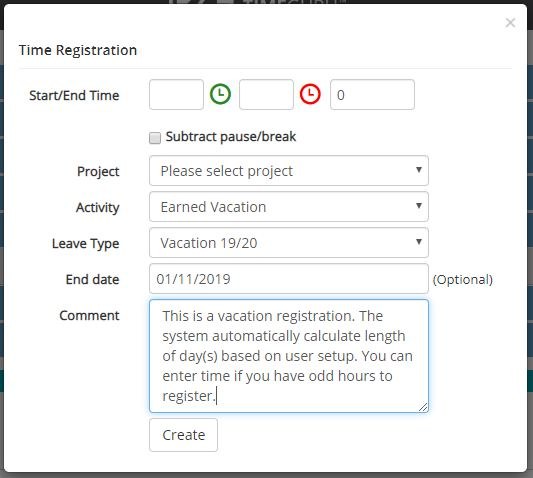Click the Start/End Time label
The width and height of the screenshot is (533, 478).
(x=74, y=96)
